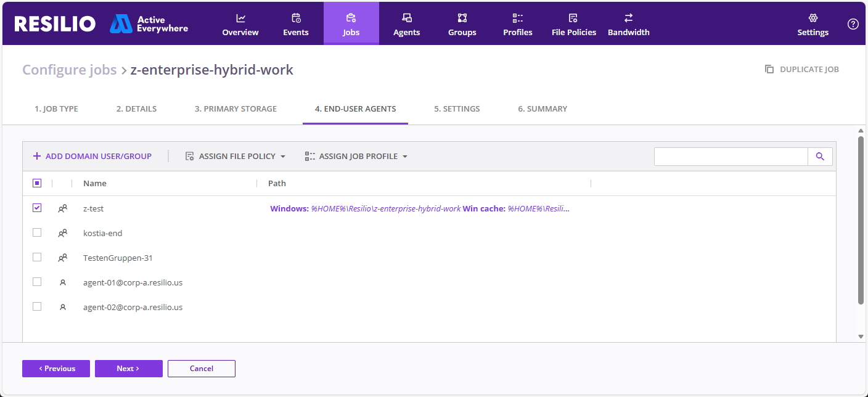Go to the 5. Settings tab
This screenshot has height=397, width=868.
click(457, 108)
